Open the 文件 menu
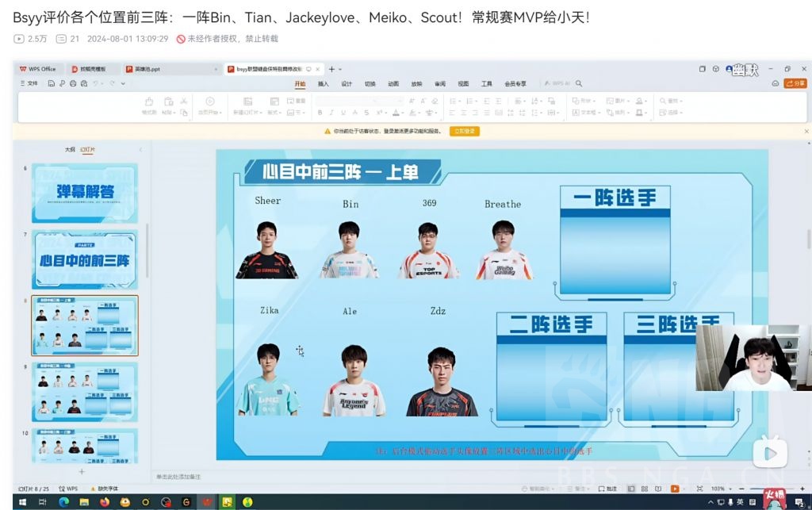This screenshot has height=510, width=812. coord(30,83)
